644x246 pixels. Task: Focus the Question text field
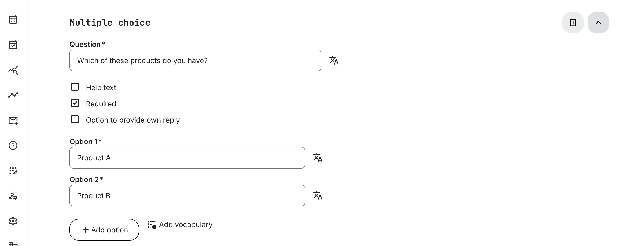[195, 60]
